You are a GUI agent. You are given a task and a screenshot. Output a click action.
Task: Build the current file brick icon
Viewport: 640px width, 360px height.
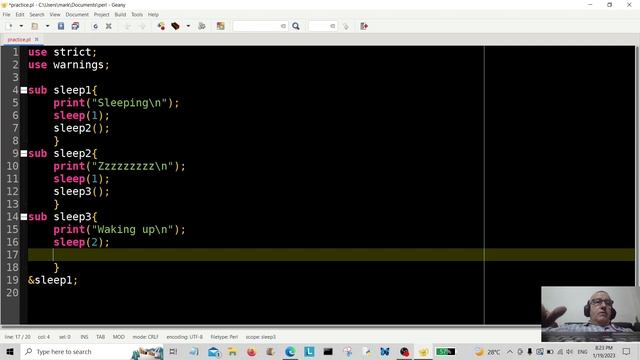coord(176,26)
